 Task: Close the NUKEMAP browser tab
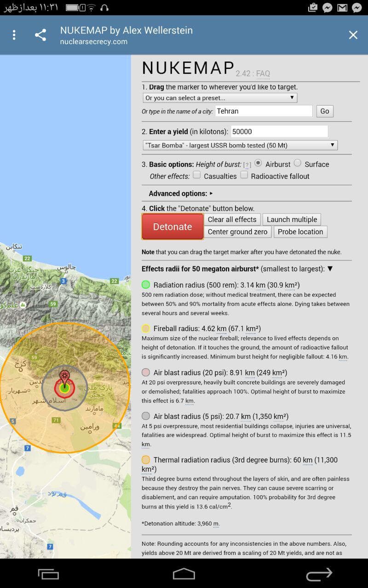click(353, 35)
